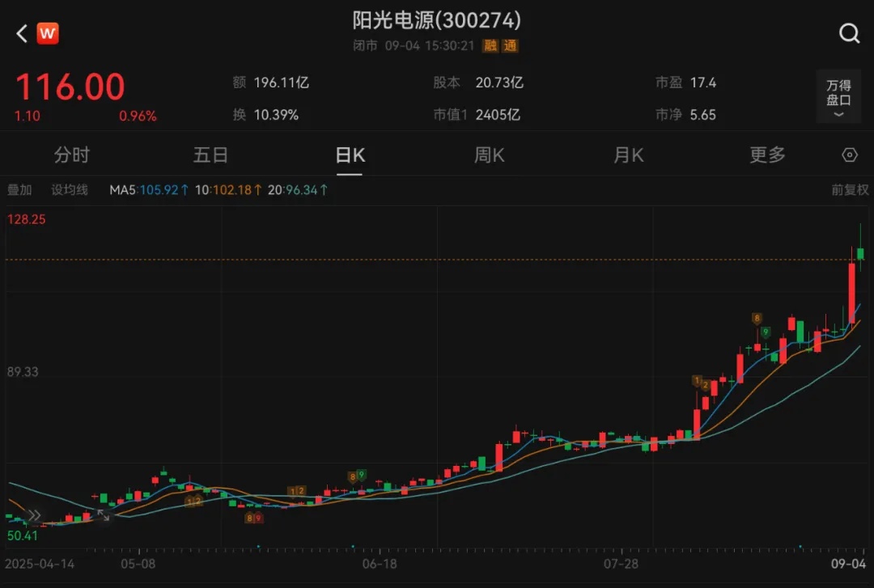Tap the 通 stock connect badge

pyautogui.click(x=510, y=46)
